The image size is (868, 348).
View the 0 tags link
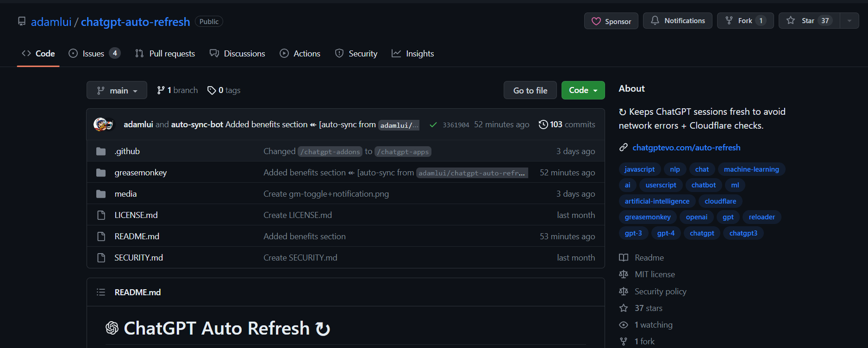(x=224, y=90)
